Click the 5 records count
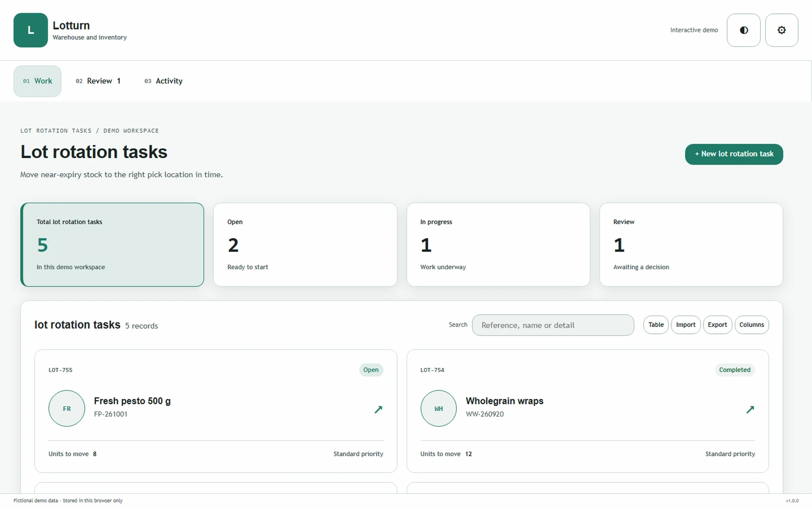This screenshot has width=812, height=508. (x=142, y=326)
